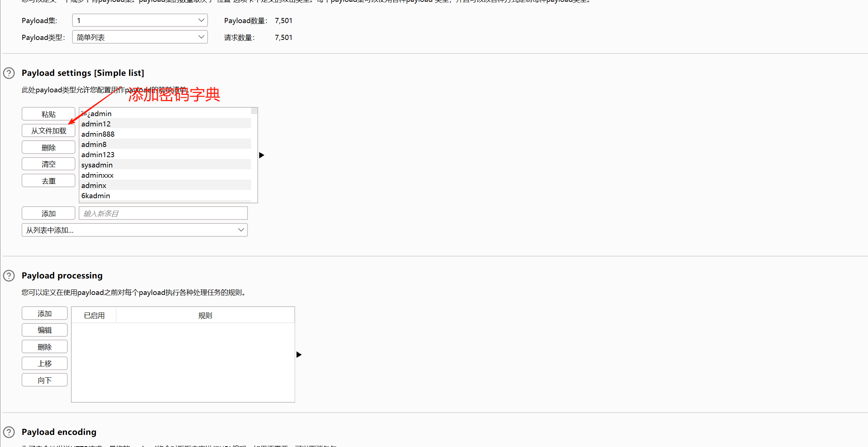
Task: Open the Payload集 dropdown
Action: [x=140, y=20]
